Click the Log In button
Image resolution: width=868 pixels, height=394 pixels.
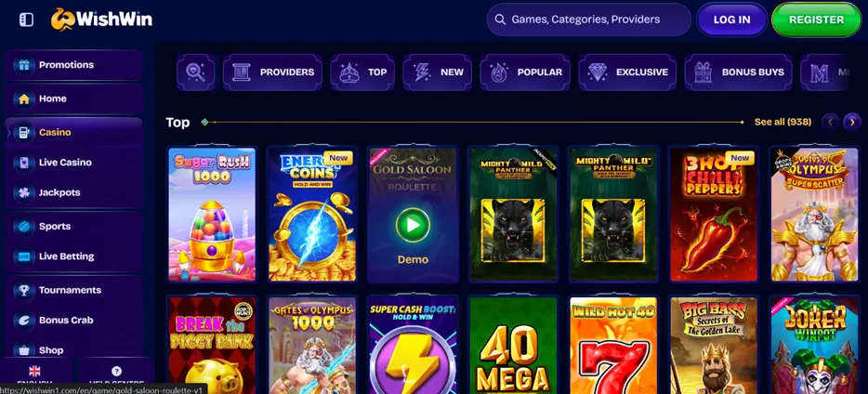[x=731, y=20]
